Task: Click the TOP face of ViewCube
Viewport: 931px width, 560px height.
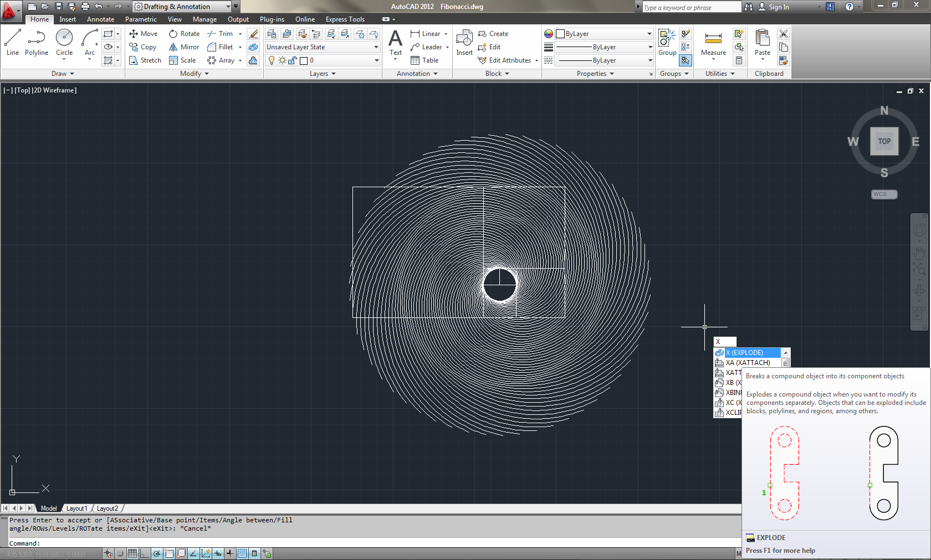Action: [884, 141]
